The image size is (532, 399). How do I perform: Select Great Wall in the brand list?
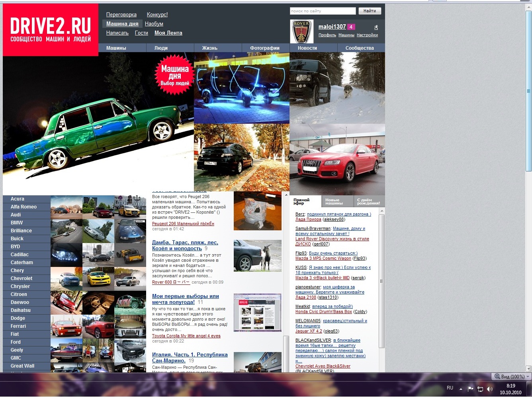pyautogui.click(x=27, y=366)
